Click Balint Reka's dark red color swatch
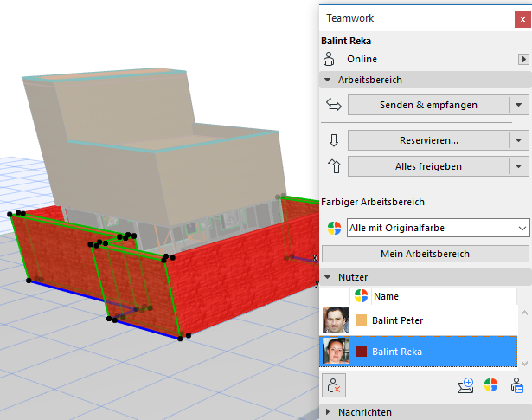This screenshot has height=420, width=532. pos(361,352)
